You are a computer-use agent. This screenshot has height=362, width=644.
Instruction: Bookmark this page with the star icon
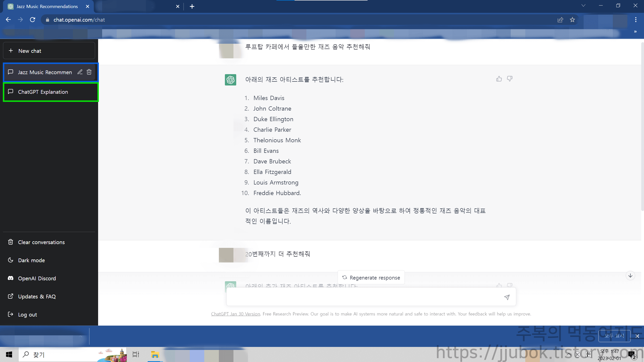click(x=573, y=20)
